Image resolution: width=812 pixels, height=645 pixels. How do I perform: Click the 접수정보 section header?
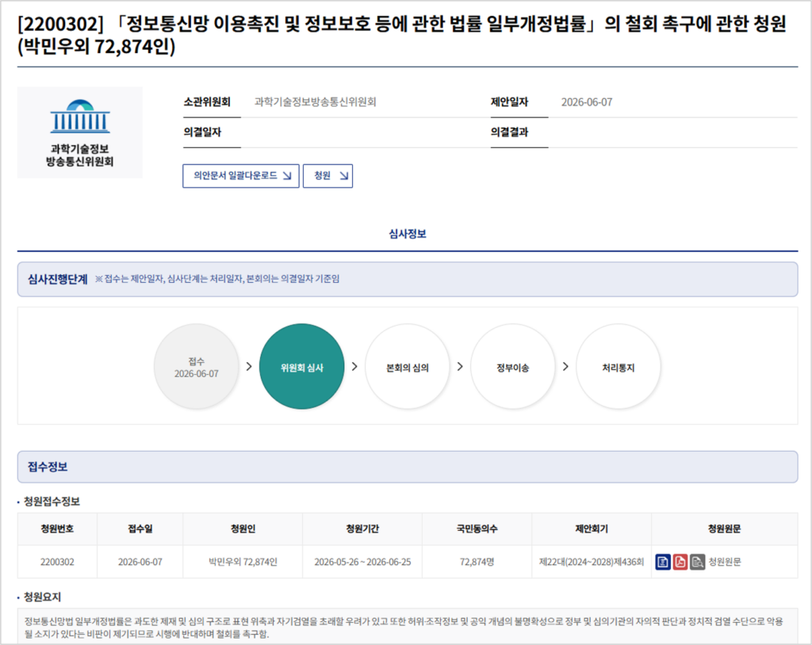(408, 467)
